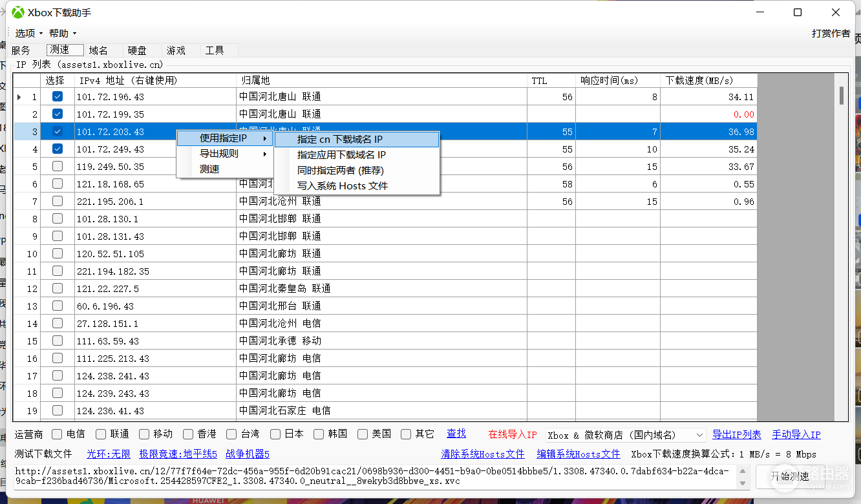This screenshot has width=861, height=504.
Task: Uncheck the checkbox for 101.72.249.43
Action: tap(58, 149)
